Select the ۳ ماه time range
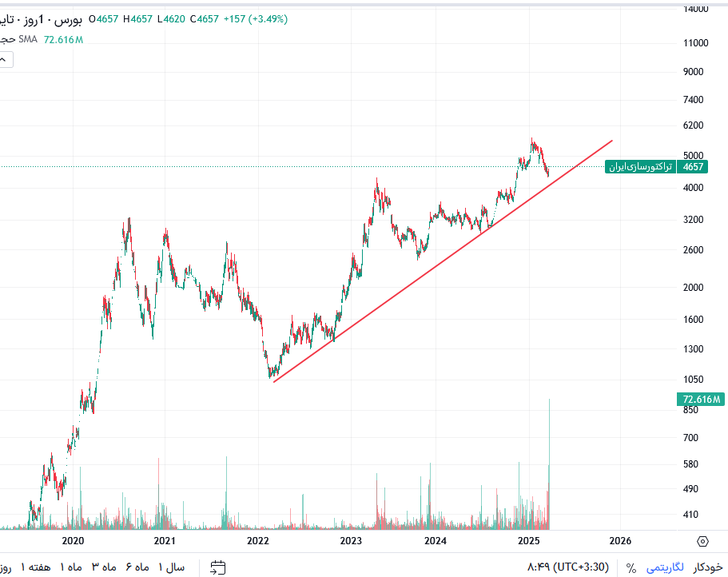728x577 pixels. tap(104, 567)
